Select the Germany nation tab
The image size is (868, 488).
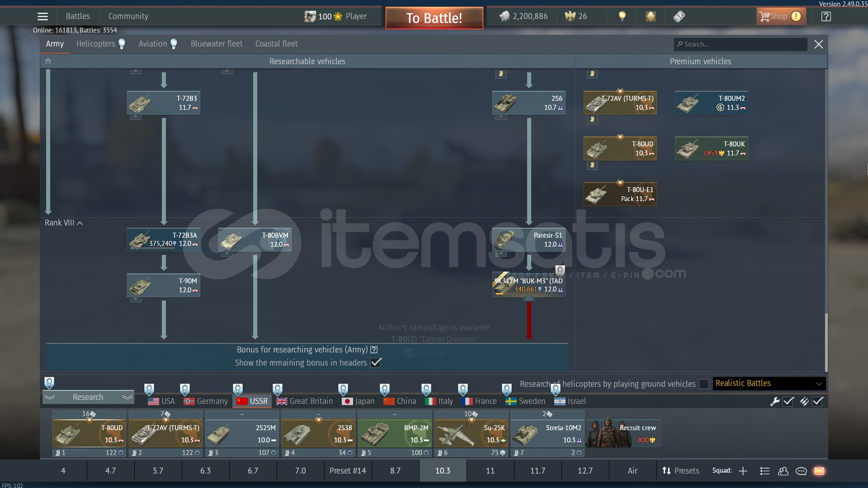coord(206,401)
